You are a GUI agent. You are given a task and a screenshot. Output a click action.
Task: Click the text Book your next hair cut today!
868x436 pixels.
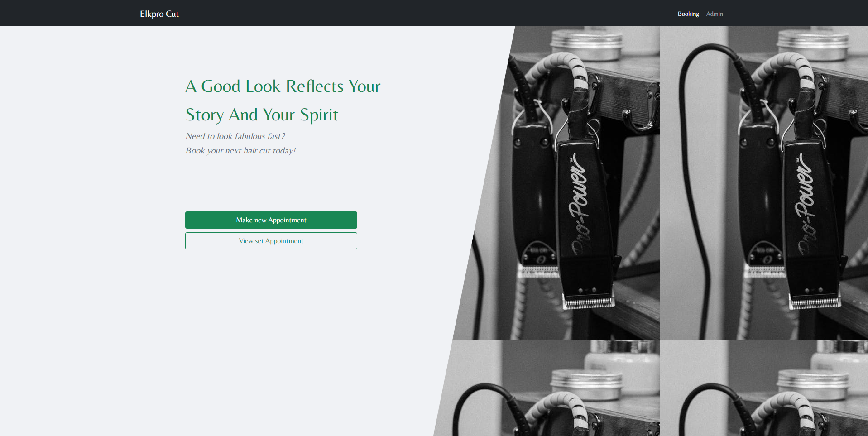[241, 151]
